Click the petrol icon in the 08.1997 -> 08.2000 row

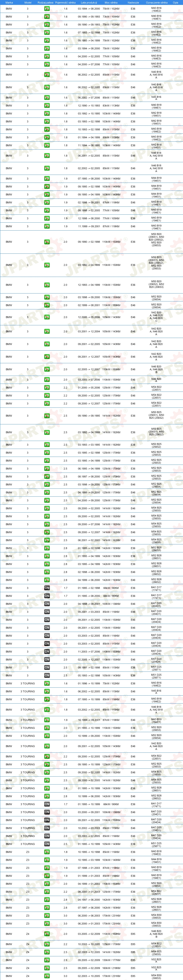pyautogui.click(x=47, y=477)
